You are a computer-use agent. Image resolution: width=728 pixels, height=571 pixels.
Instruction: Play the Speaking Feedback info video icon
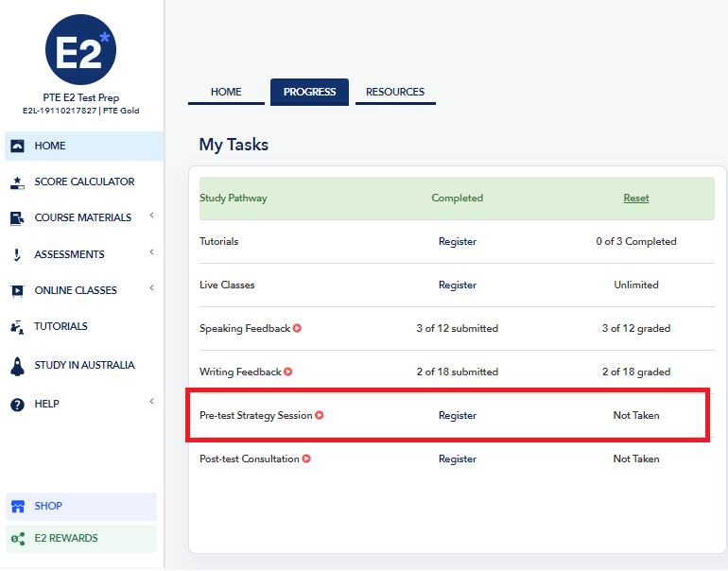[297, 329]
